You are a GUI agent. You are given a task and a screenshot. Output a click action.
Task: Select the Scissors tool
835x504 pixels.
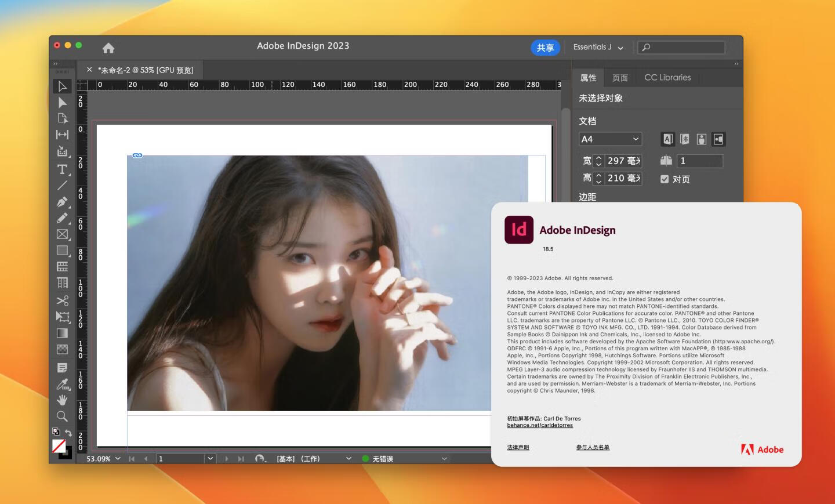[x=62, y=300]
